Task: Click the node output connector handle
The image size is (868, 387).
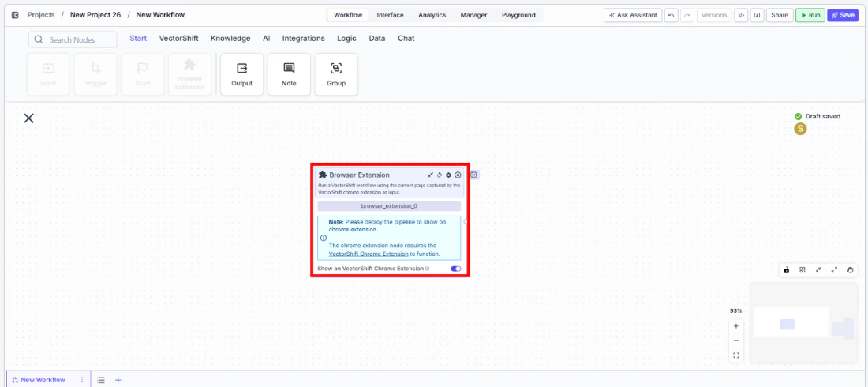Action: click(466, 221)
